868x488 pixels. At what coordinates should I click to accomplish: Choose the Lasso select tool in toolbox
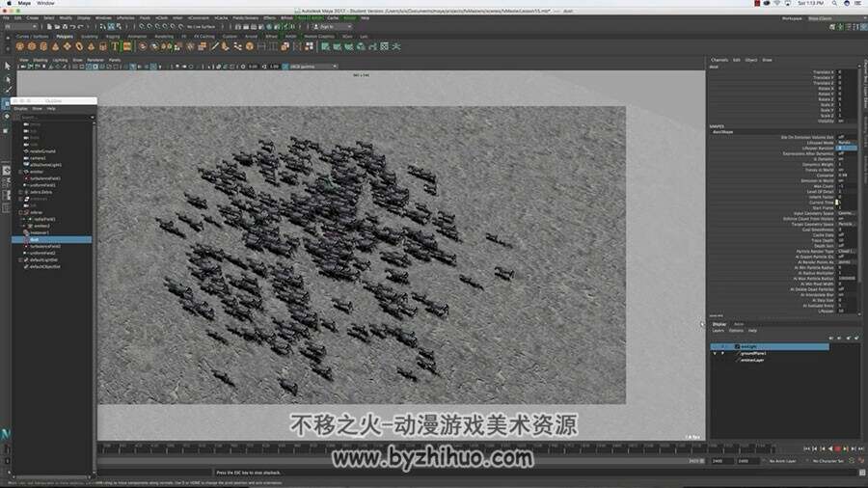(x=7, y=78)
